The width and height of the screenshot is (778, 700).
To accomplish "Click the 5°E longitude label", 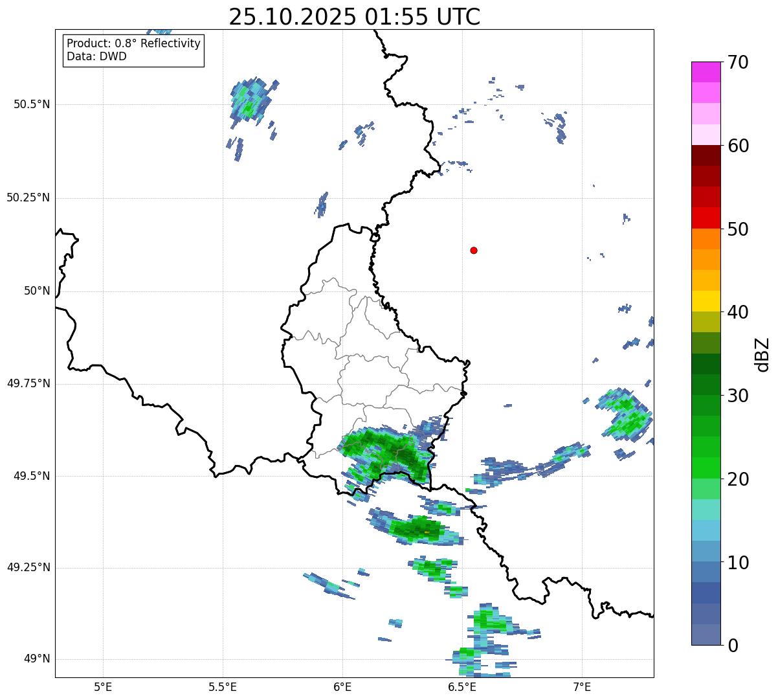I will tap(103, 686).
